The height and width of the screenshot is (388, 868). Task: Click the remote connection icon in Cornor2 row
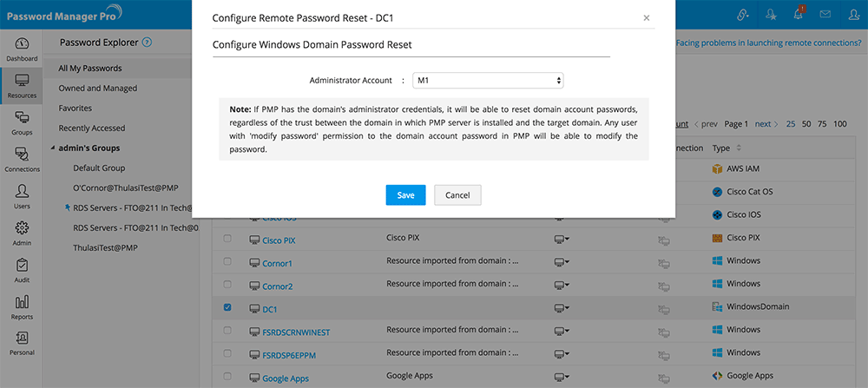664,286
